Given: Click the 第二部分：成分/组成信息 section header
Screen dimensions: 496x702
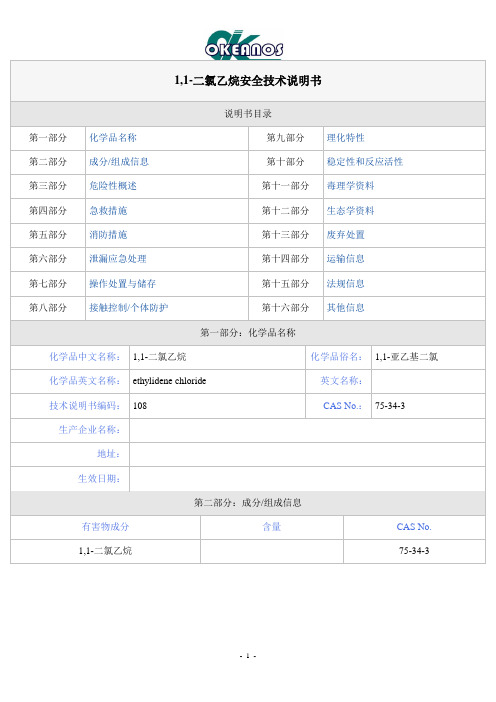Looking at the screenshot, I should [x=248, y=503].
